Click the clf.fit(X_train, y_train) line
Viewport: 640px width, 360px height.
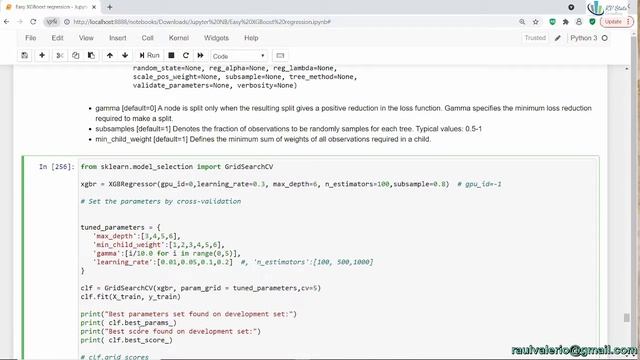[130, 297]
